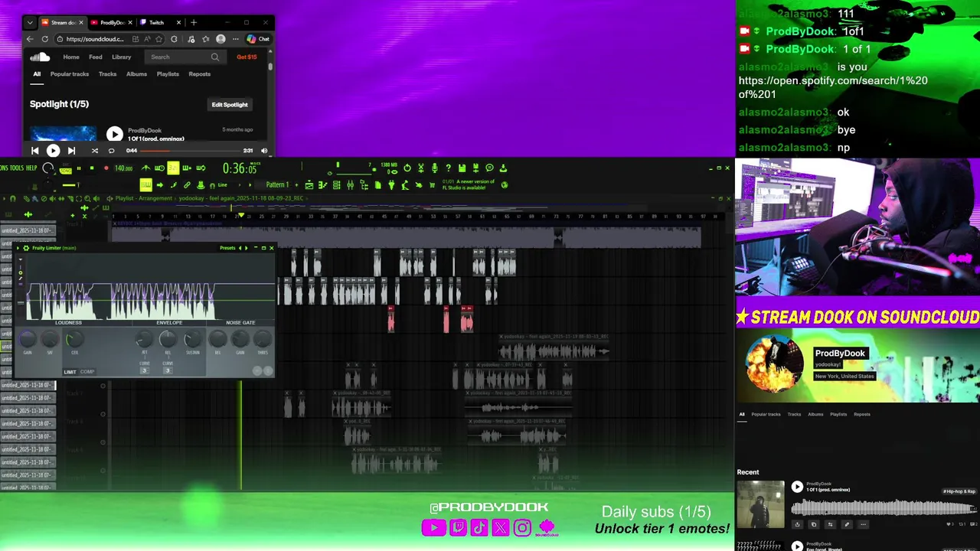Select previous Fruity Limiter preset arrow

240,248
